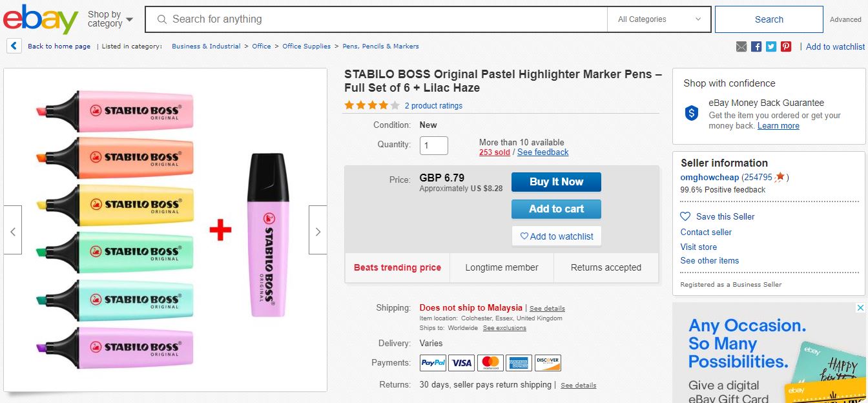Click the email share icon
Viewport: 868px width, 403px height.
pos(741,46)
